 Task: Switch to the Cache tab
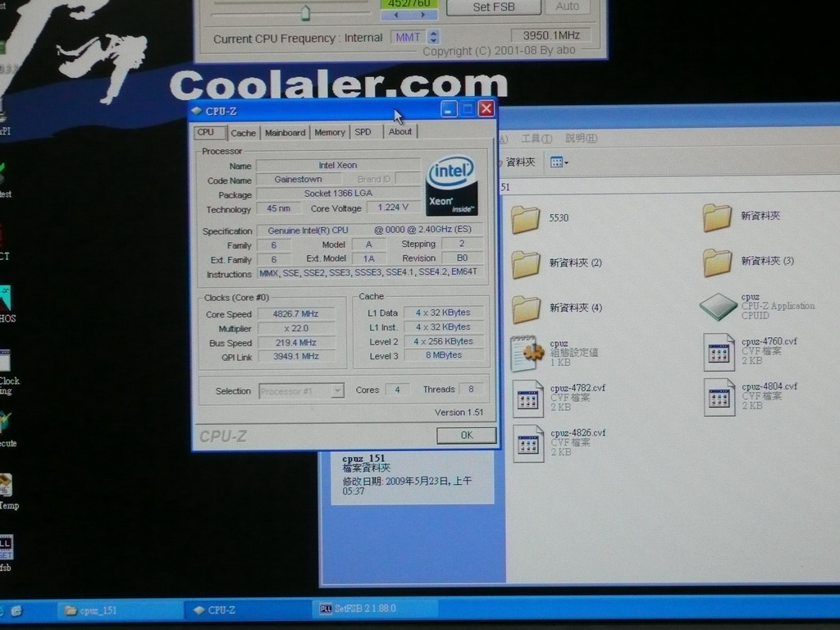[x=243, y=132]
